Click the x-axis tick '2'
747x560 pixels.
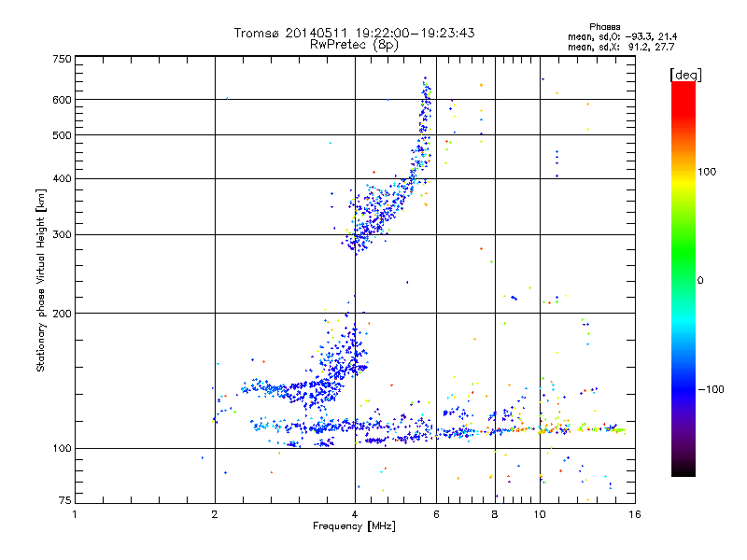pos(215,514)
